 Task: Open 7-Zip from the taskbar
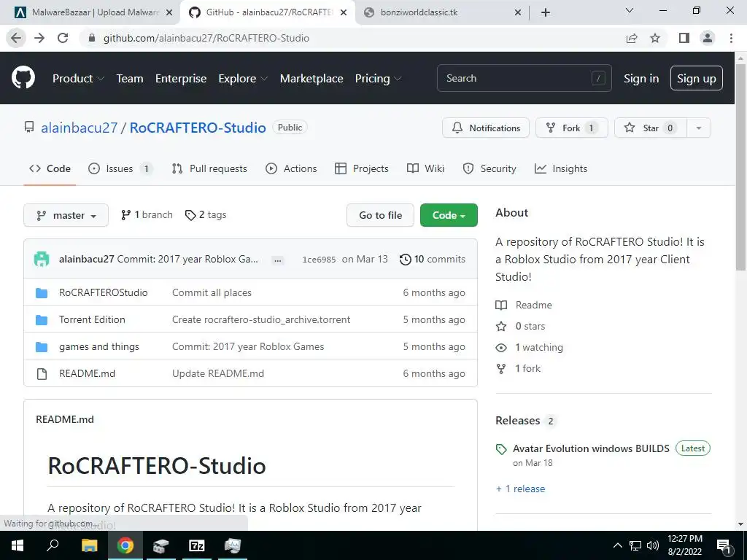[x=197, y=545]
